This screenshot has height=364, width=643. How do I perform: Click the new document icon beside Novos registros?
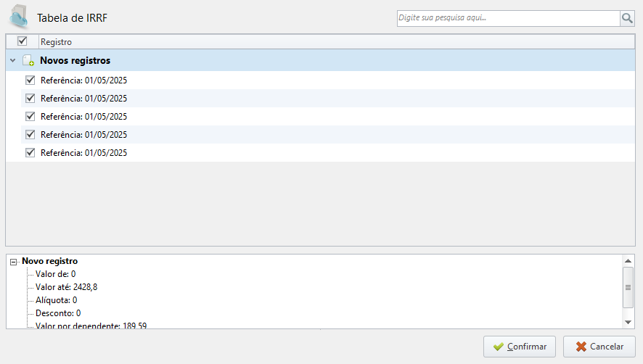(28, 61)
